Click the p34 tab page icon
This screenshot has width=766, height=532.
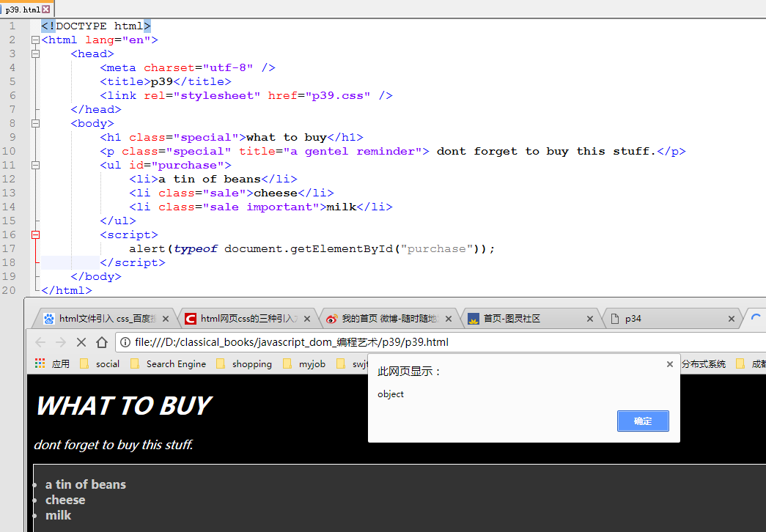tap(615, 319)
